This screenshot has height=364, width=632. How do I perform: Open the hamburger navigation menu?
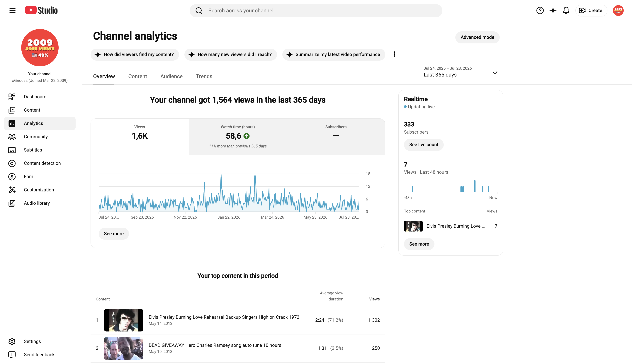(x=12, y=11)
